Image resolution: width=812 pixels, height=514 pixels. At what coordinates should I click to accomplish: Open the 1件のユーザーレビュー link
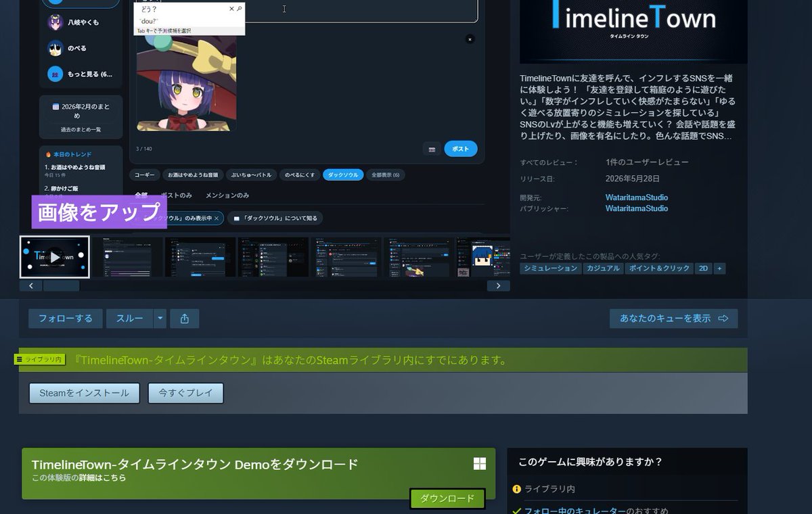point(647,162)
